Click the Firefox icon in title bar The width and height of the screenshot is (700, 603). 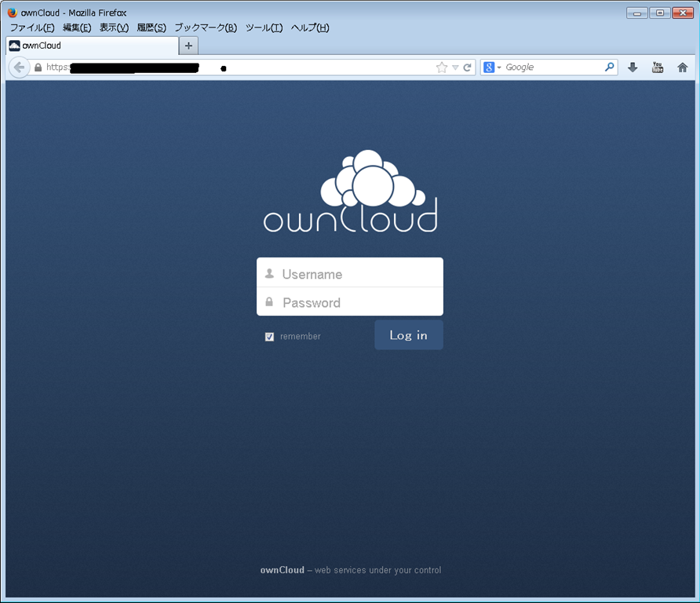(13, 13)
